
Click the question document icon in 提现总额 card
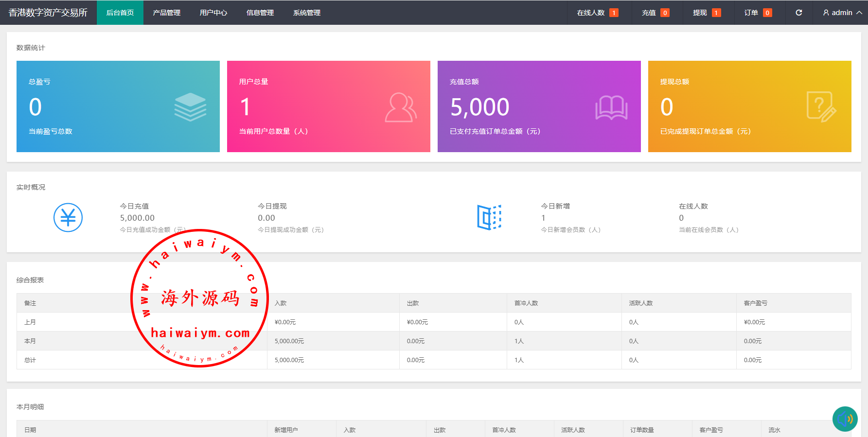[x=821, y=106]
